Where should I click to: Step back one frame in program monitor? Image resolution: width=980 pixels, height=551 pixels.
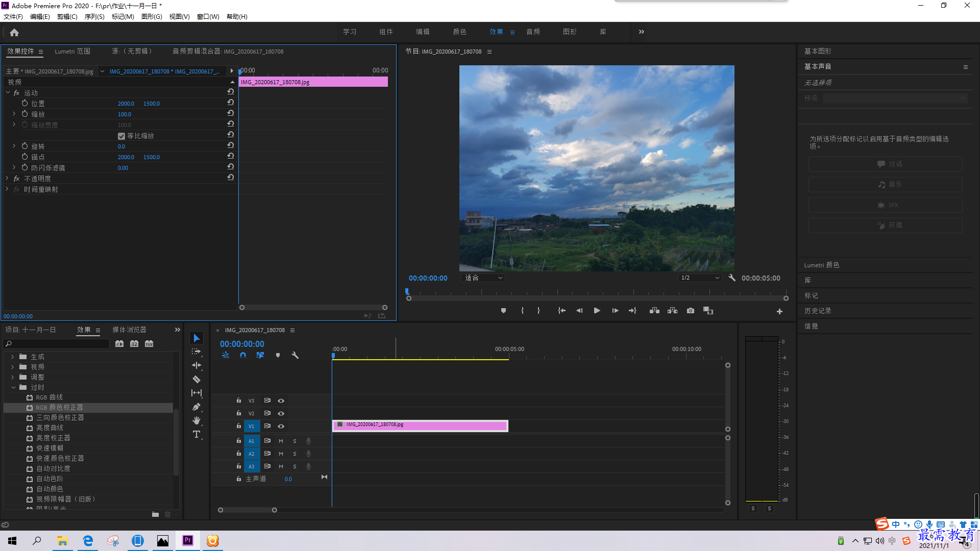click(x=579, y=311)
